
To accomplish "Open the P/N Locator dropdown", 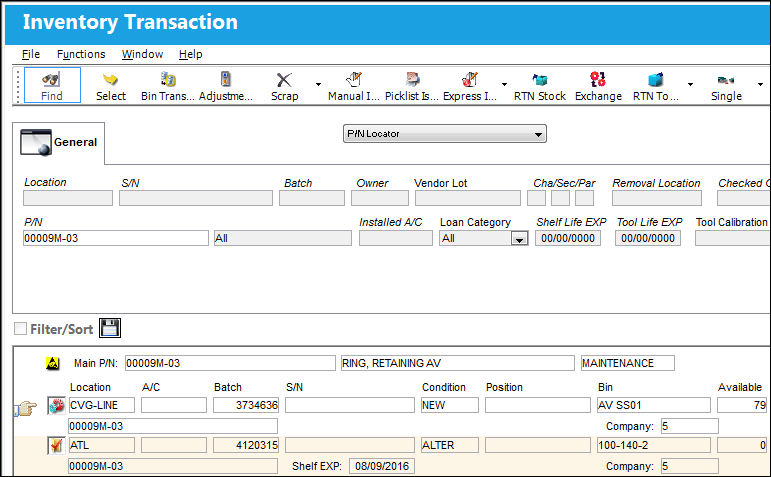I will 445,134.
